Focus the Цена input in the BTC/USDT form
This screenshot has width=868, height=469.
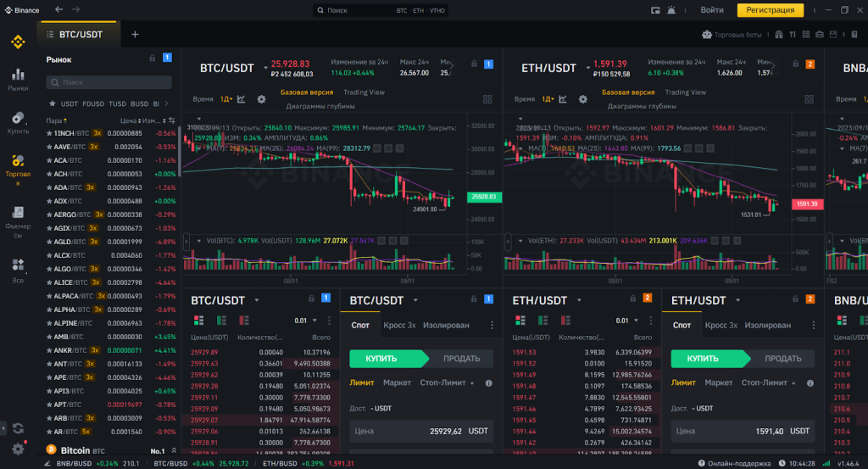pos(420,431)
